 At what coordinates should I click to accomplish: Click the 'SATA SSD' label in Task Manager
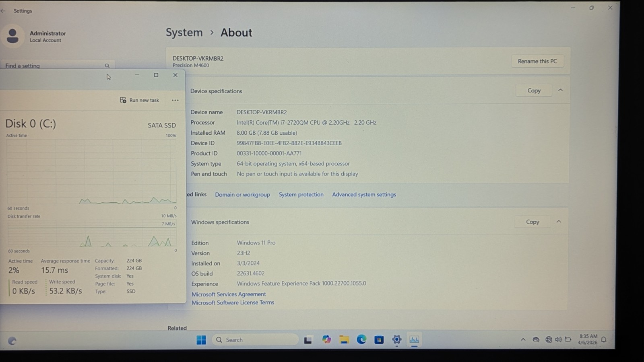click(x=161, y=125)
